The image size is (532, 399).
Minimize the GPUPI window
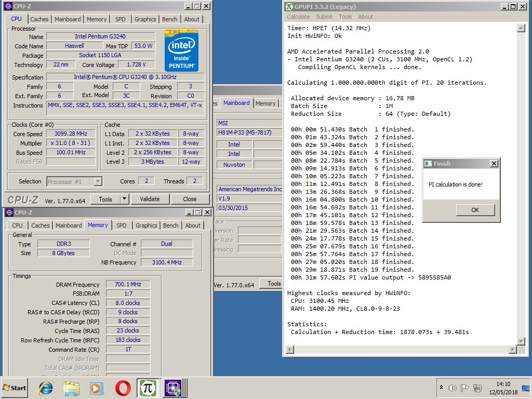click(x=504, y=6)
